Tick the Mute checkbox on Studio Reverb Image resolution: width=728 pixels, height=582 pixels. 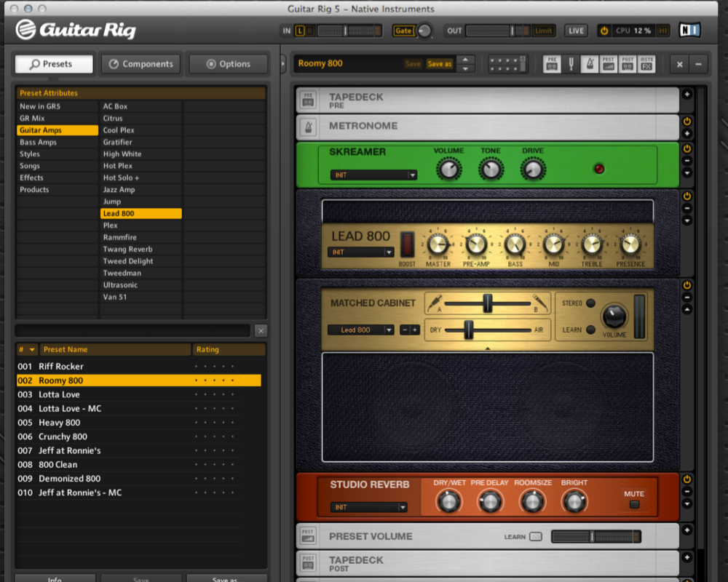coord(634,504)
